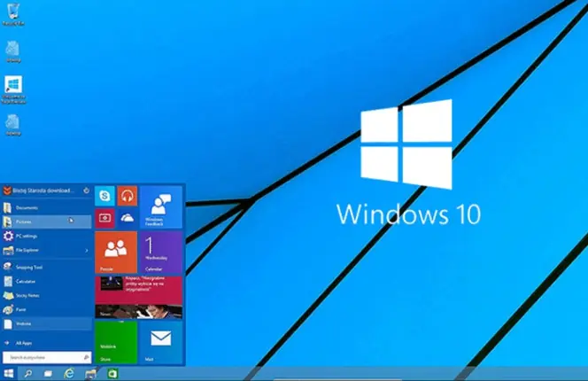This screenshot has height=381, width=588.
Task: Open Task View from the taskbar
Action: (x=48, y=374)
